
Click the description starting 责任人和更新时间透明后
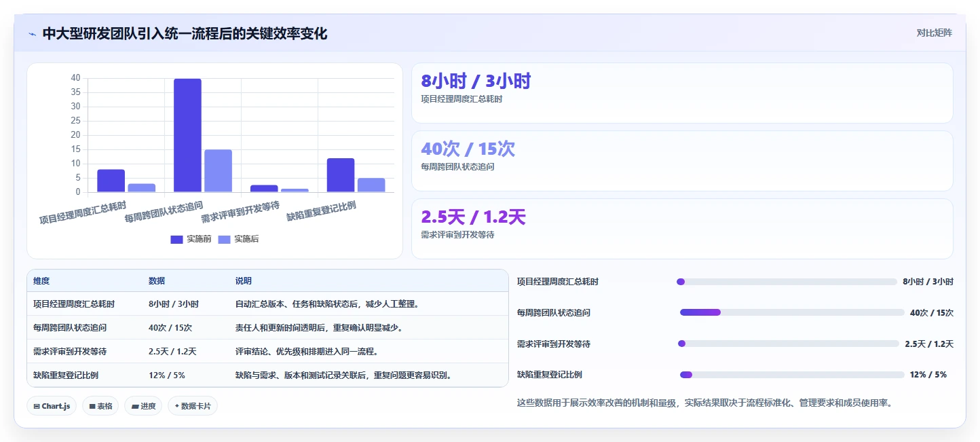(320, 328)
